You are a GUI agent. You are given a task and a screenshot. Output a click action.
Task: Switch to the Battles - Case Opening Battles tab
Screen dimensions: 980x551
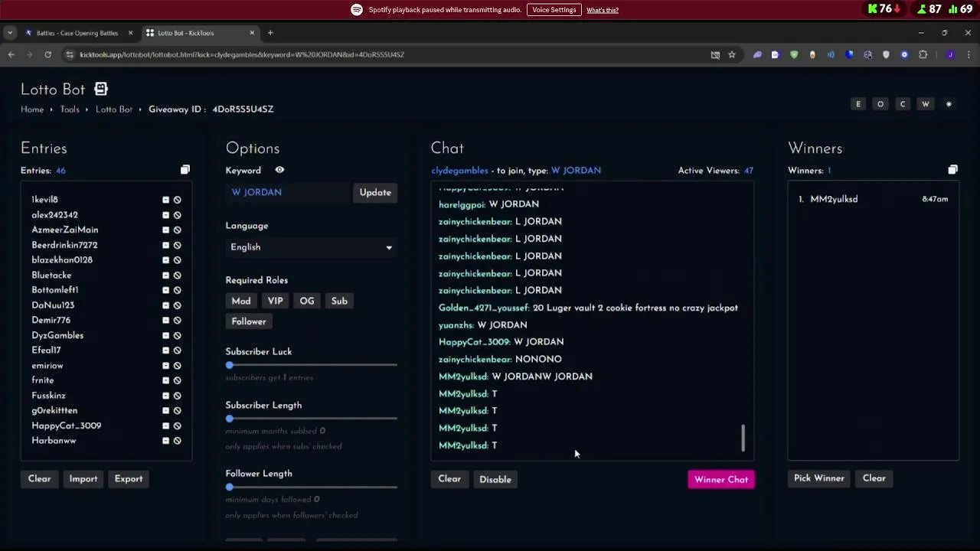[77, 33]
